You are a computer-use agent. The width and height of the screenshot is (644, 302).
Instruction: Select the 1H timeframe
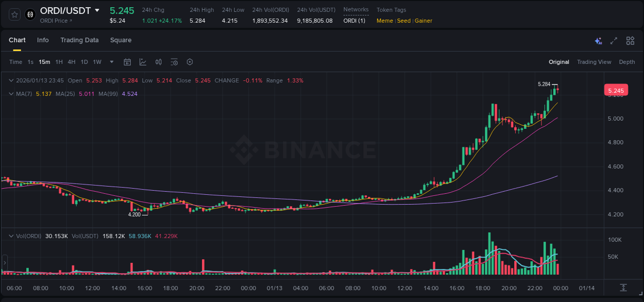click(x=58, y=61)
